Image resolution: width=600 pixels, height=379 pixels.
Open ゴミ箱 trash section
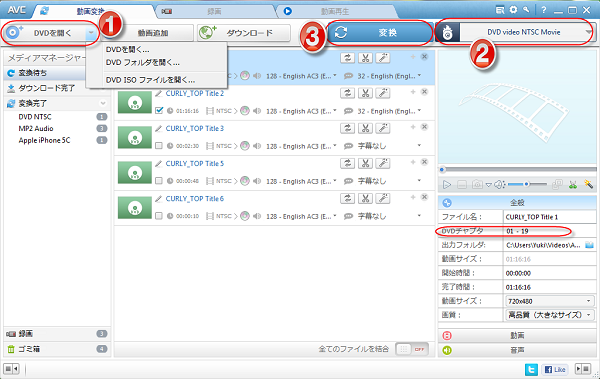click(x=57, y=349)
